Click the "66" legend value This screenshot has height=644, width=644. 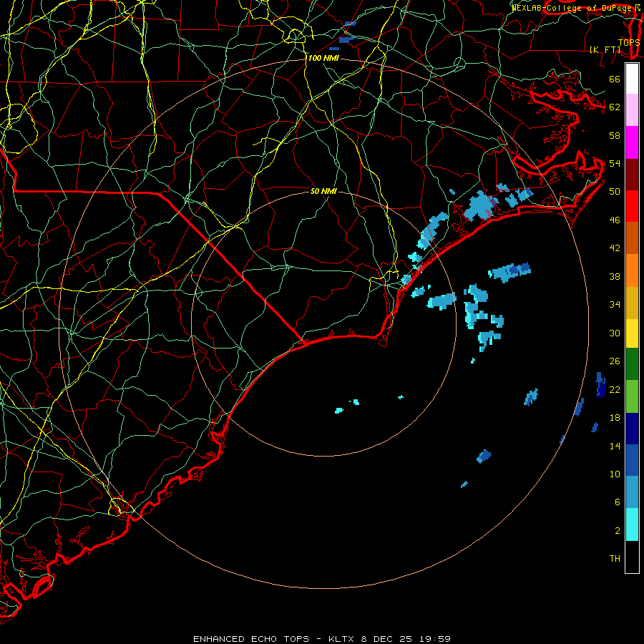[615, 79]
